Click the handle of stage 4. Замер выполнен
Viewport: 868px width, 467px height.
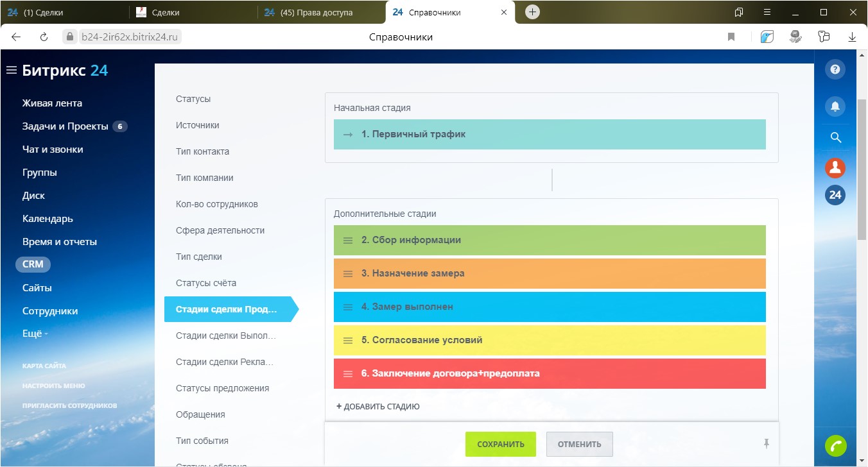(x=348, y=307)
